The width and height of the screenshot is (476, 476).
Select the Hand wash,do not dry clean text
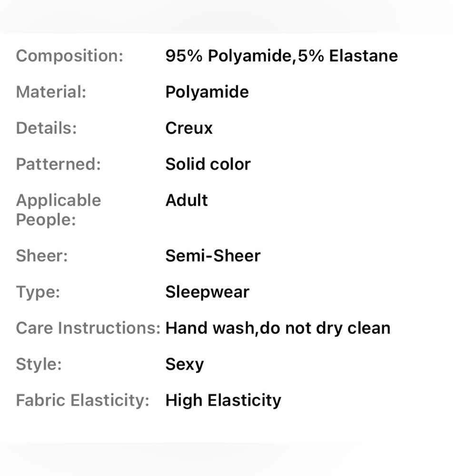(x=278, y=328)
